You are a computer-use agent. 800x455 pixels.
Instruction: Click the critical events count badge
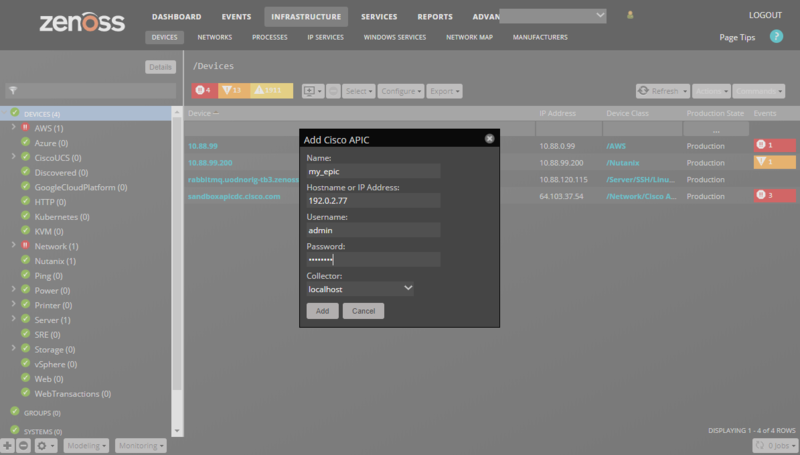pyautogui.click(x=205, y=90)
